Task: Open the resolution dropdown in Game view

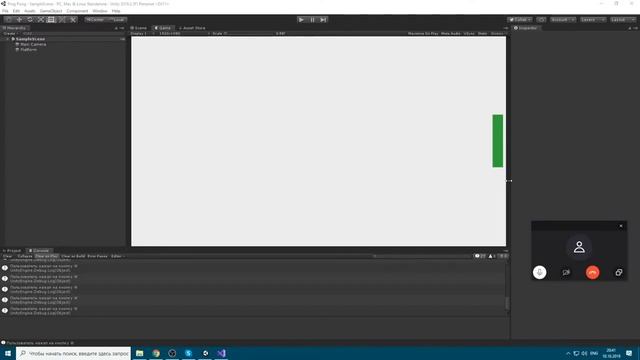Action: [x=184, y=33]
